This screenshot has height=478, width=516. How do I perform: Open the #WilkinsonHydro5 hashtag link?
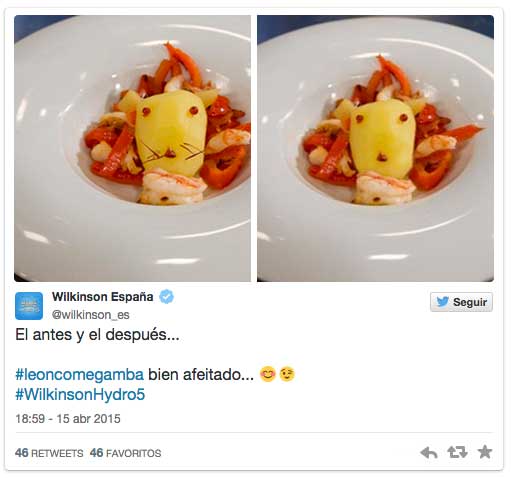point(80,394)
